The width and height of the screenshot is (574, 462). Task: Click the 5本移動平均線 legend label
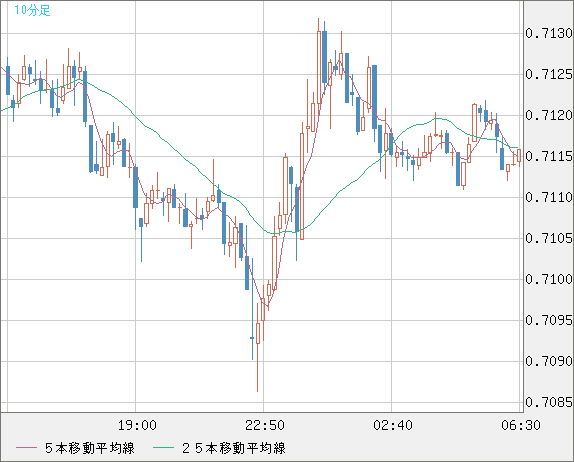pos(90,448)
